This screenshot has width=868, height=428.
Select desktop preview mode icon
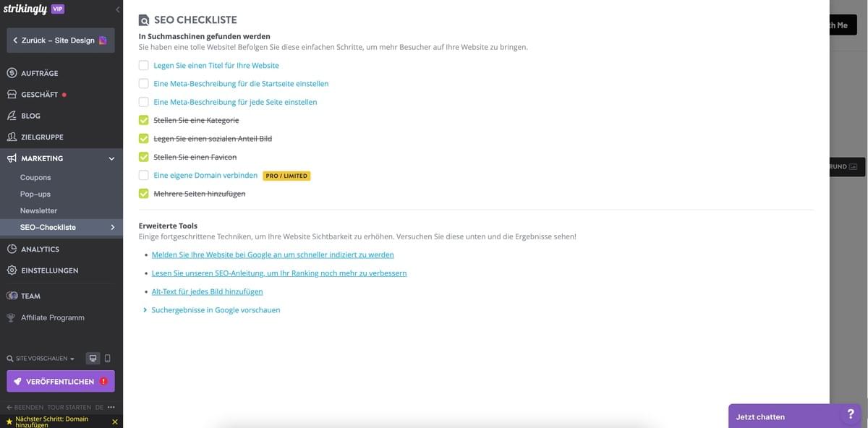(93, 359)
